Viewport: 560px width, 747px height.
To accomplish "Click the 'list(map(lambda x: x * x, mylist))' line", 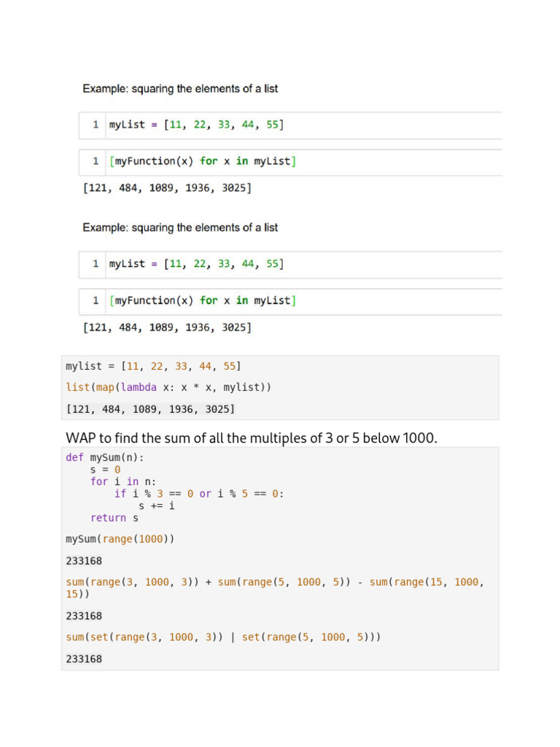I will point(168,387).
